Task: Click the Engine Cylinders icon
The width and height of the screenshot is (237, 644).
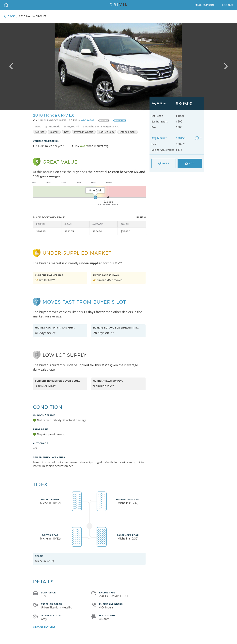Action: tap(94, 605)
